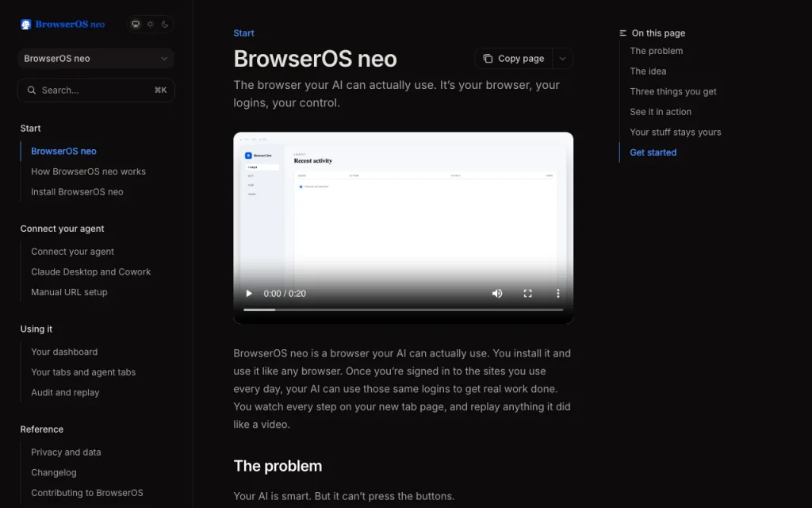Go to Audit and replay page
This screenshot has width=812, height=508.
65,392
